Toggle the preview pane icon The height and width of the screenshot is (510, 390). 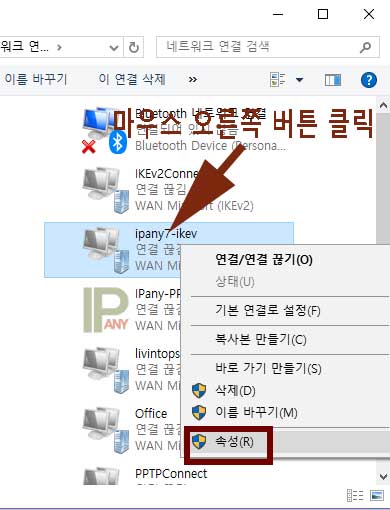point(333,80)
